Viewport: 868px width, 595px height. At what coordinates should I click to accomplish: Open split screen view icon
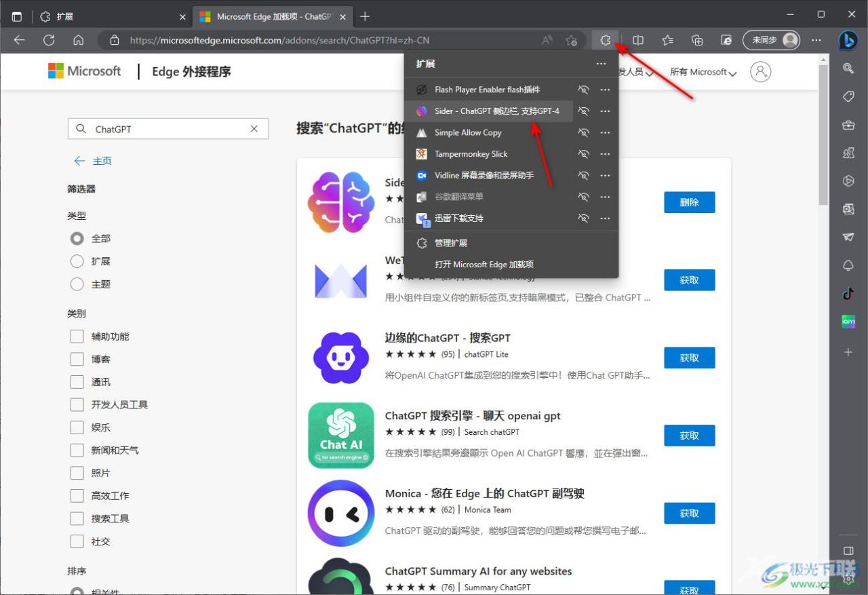point(638,40)
